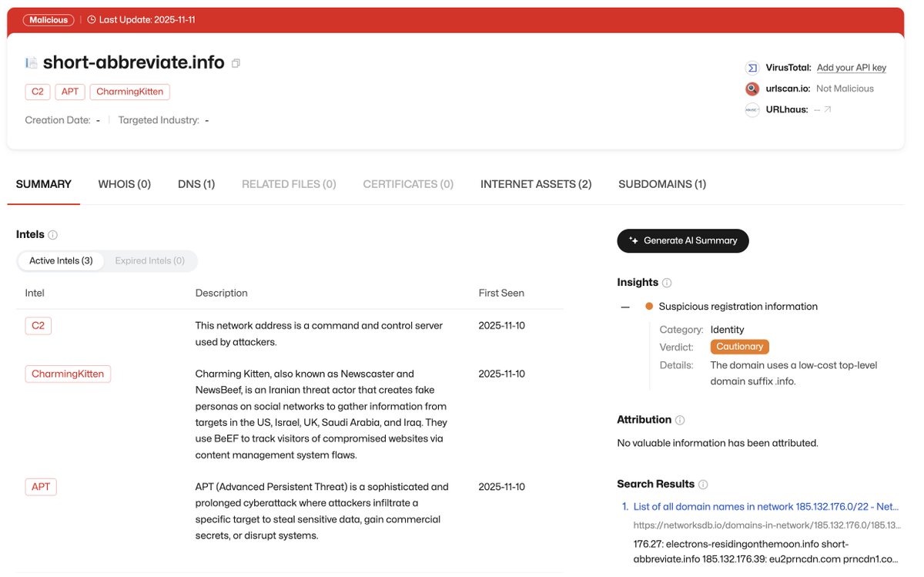Click the C2 row First Seen date
This screenshot has width=924, height=577.
coord(502,326)
